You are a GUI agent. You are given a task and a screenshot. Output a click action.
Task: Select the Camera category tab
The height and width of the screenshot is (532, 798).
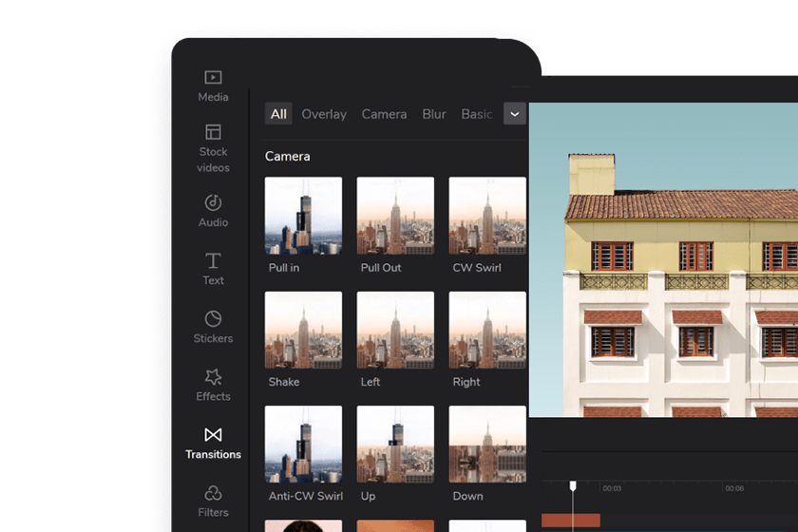coord(384,114)
